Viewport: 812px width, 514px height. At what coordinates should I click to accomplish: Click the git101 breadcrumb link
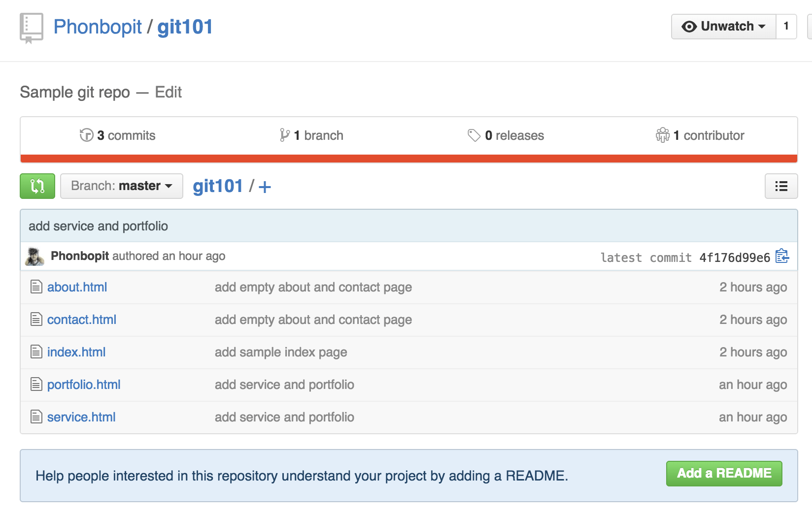[218, 186]
